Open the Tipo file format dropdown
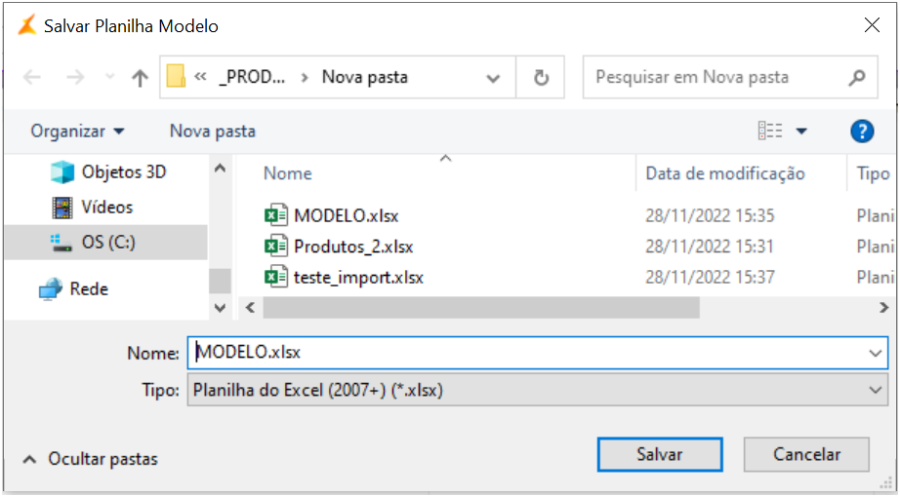Screen dimensions: 900x496 [x=876, y=390]
